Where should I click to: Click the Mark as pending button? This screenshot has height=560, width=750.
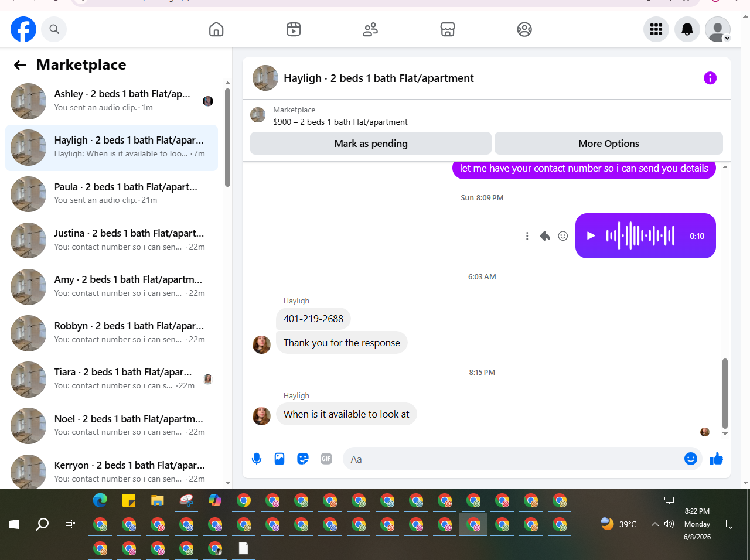click(x=371, y=144)
